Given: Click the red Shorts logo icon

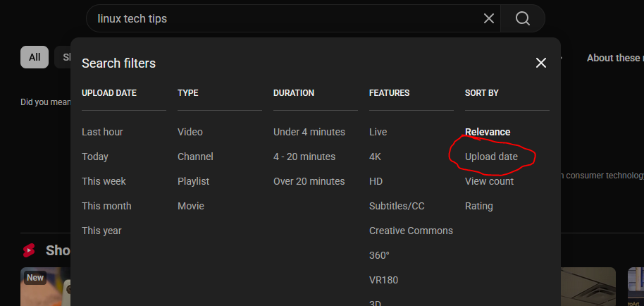Looking at the screenshot, I should point(29,250).
